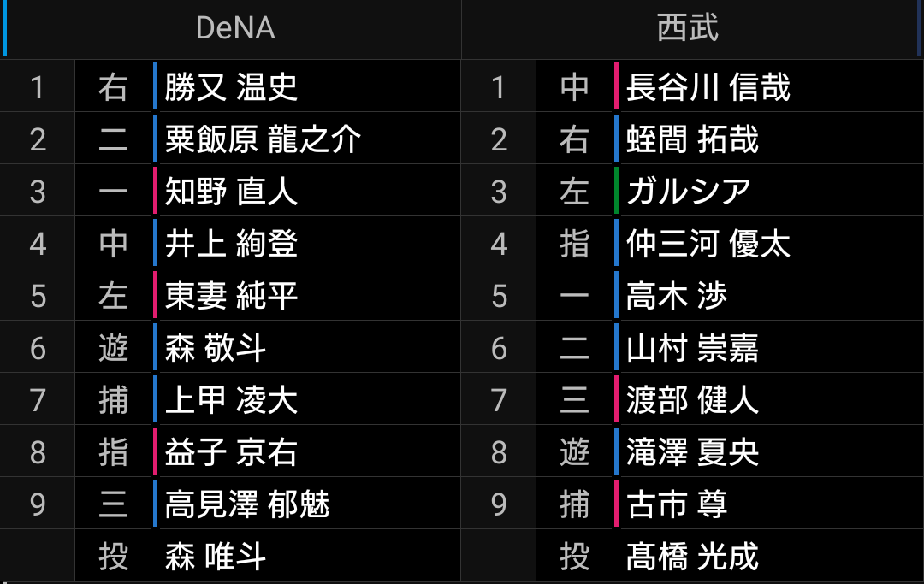Image resolution: width=924 pixels, height=584 pixels.
Task: Select second baseman 山村 崇嘉
Action: click(x=692, y=348)
